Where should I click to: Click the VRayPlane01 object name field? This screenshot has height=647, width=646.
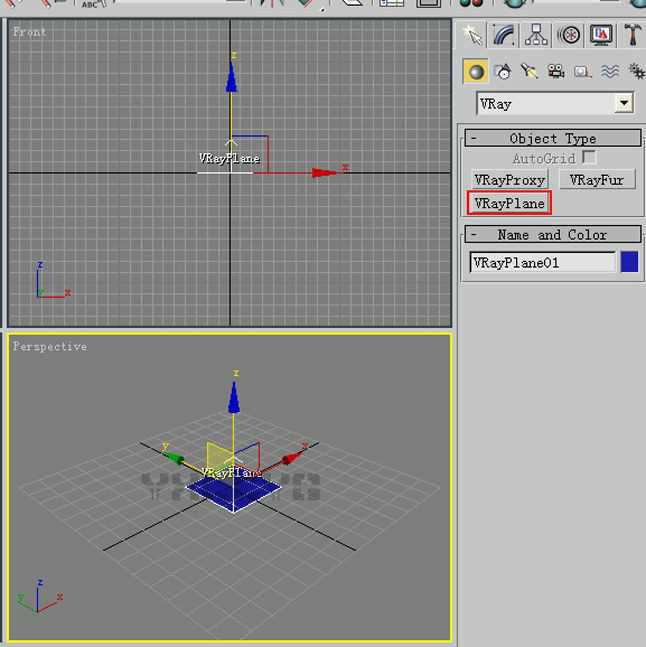click(x=542, y=262)
